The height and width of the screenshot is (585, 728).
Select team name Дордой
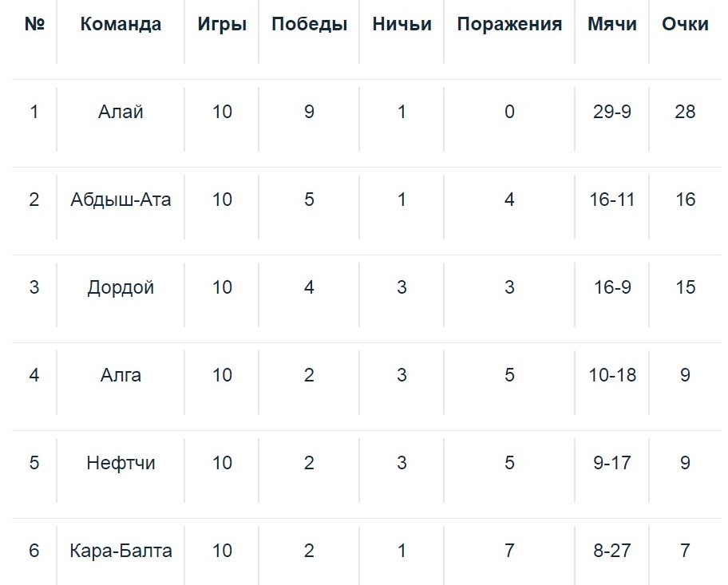tap(121, 287)
